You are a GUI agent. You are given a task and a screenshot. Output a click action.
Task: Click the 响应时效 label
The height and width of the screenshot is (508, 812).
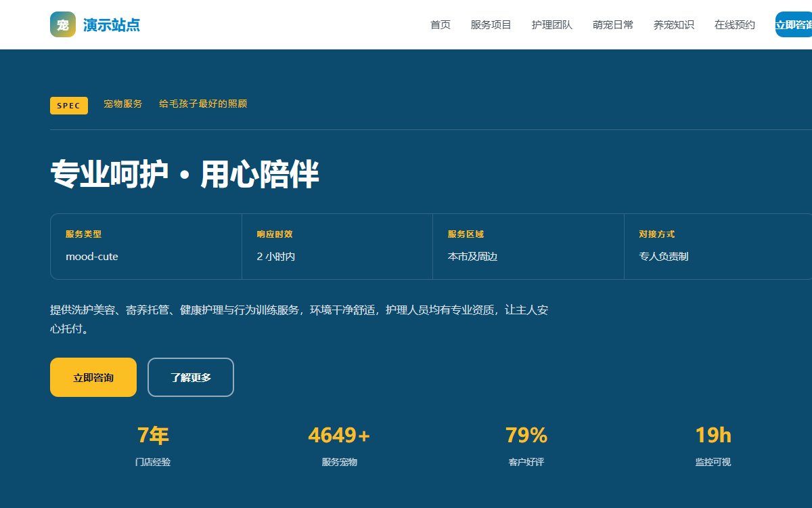275,234
